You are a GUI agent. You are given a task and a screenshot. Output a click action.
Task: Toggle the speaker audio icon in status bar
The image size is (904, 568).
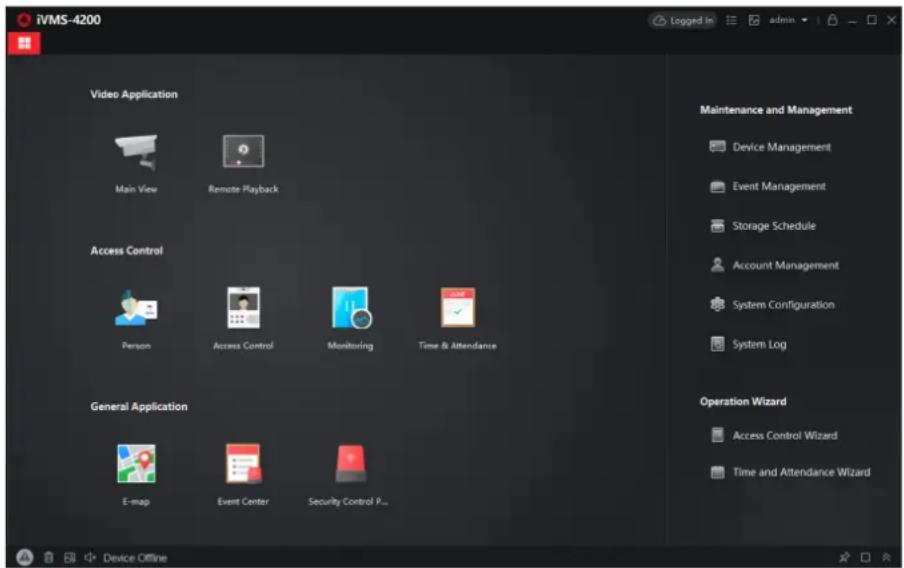(x=90, y=558)
